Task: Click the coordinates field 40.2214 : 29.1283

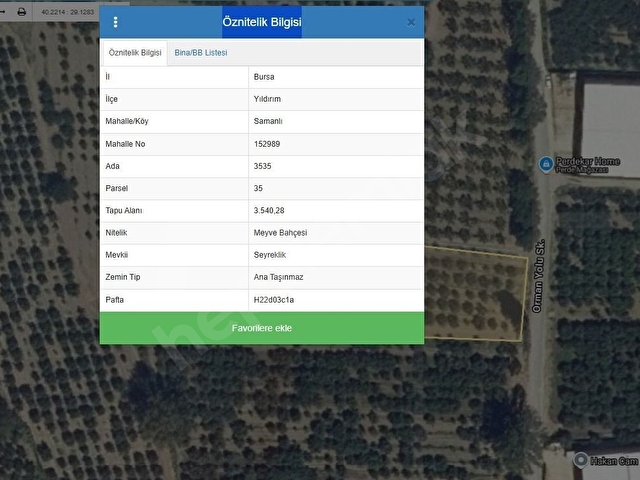Action: pyautogui.click(x=68, y=12)
